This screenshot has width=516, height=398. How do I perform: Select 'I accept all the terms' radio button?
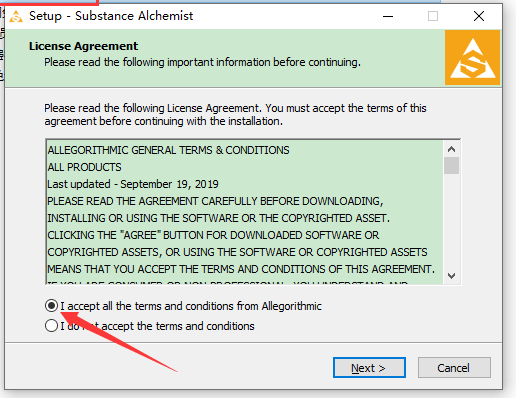coord(51,306)
